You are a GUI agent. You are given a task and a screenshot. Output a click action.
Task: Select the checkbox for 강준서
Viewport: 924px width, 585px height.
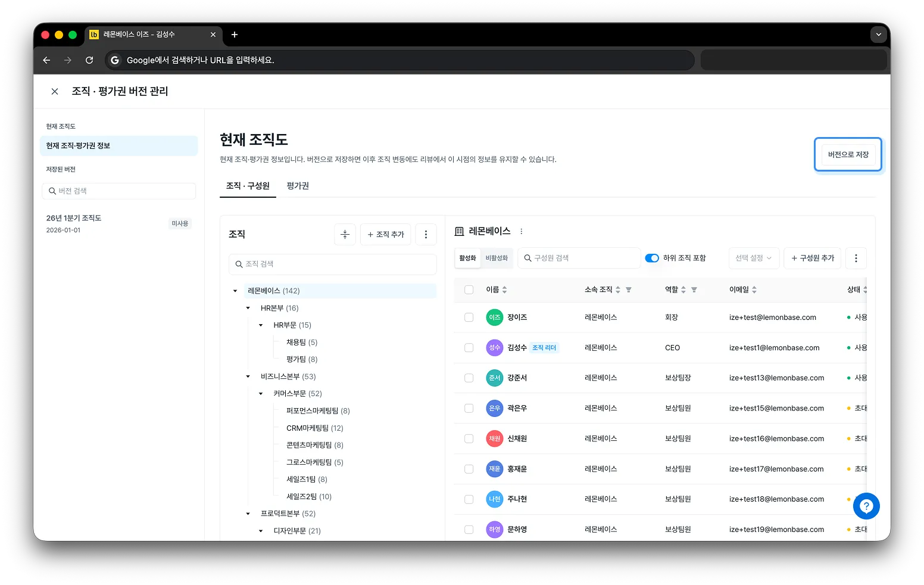[x=469, y=378]
